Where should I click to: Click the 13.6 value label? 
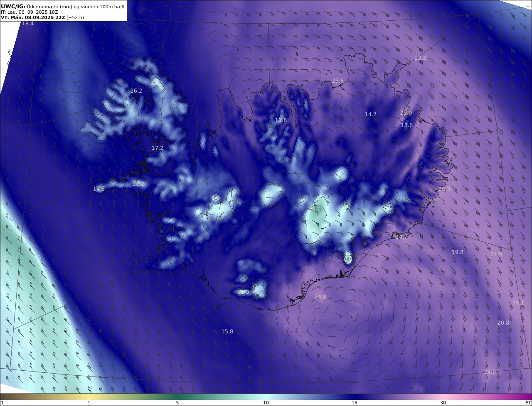407,125
